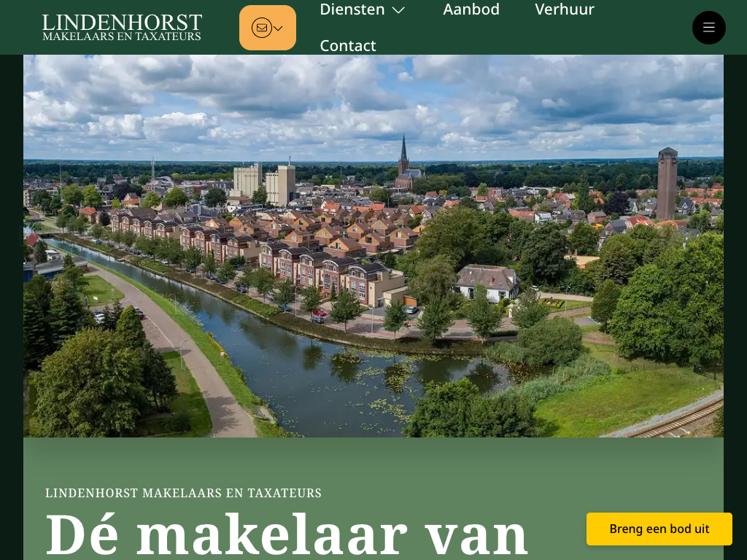Select the Dé makelaar van heading
747x560 pixels.
coord(286,534)
